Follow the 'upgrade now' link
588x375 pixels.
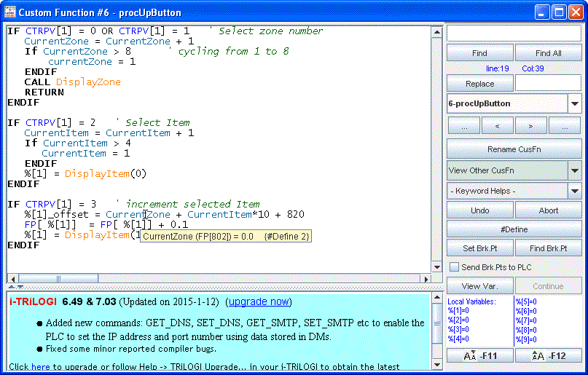tap(258, 301)
